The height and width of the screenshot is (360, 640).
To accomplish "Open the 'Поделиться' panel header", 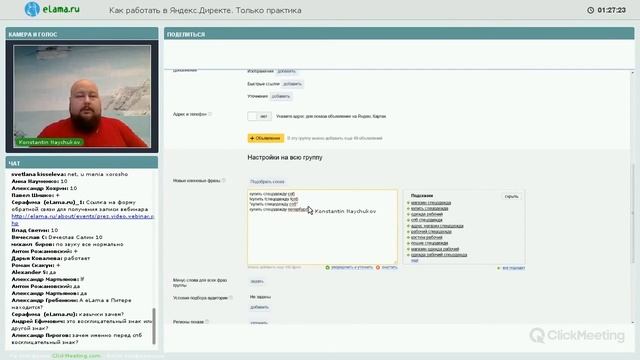I will [x=399, y=34].
